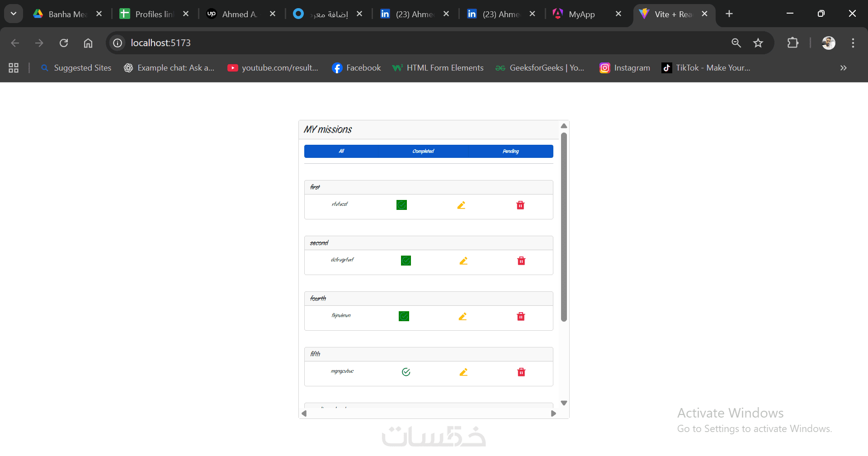Switch to Banha Me... Drive tab

click(68, 14)
